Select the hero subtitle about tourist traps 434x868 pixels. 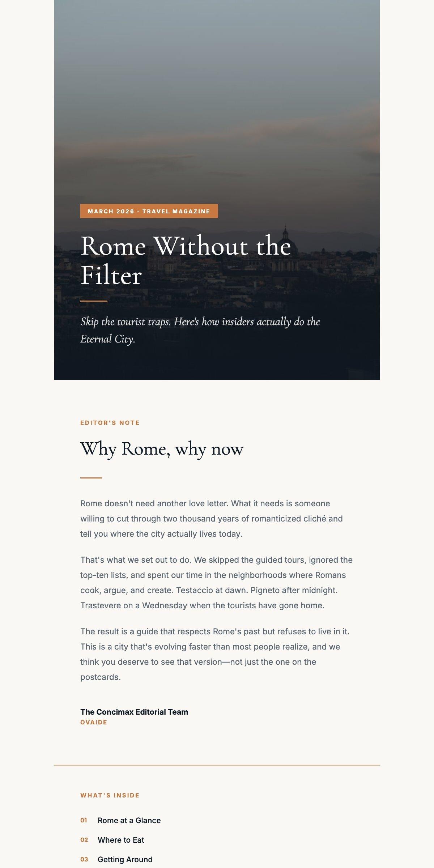tap(200, 330)
